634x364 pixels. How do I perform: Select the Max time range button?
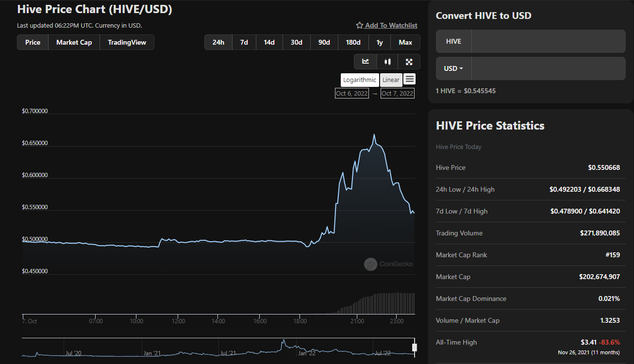point(405,42)
